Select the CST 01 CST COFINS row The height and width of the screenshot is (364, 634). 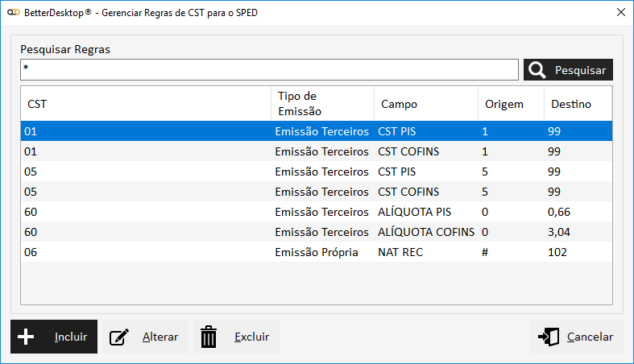coord(316,151)
